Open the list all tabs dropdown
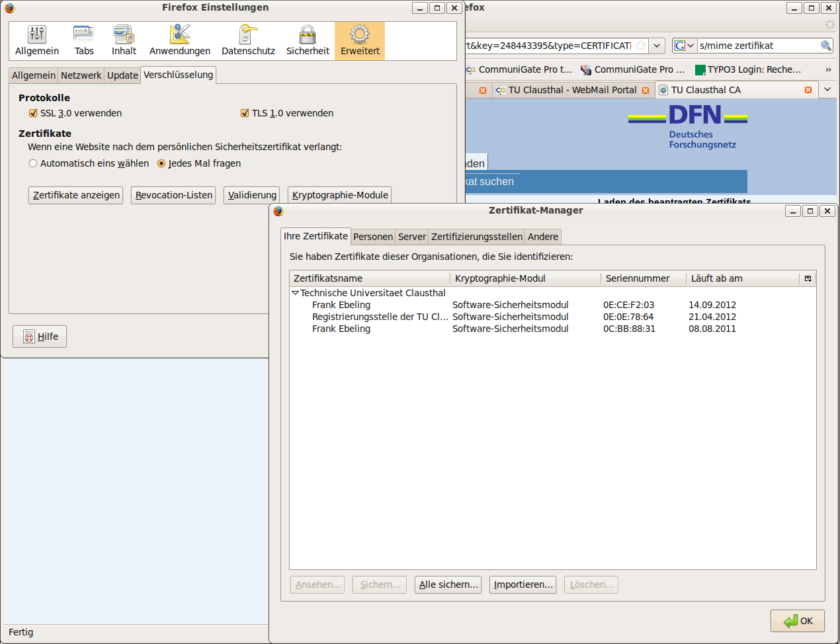The height and width of the screenshot is (644, 840). 827,89
